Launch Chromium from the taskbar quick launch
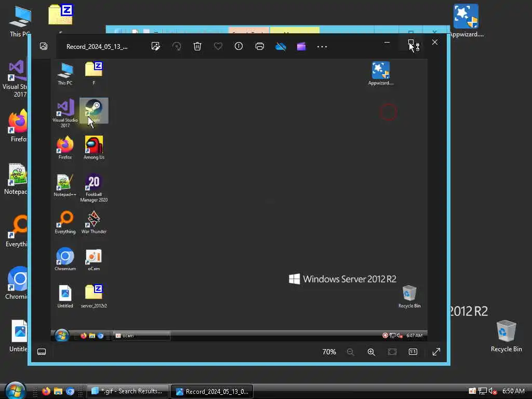The image size is (532, 399). (70, 391)
